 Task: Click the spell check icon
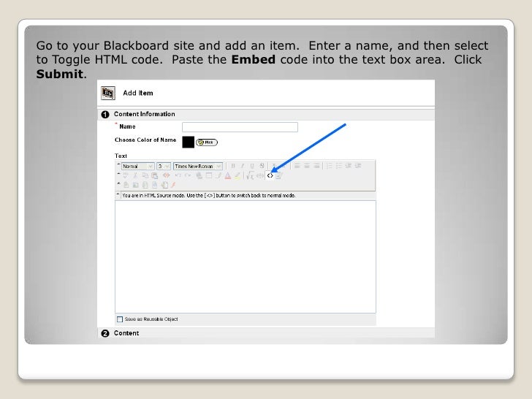[125, 175]
